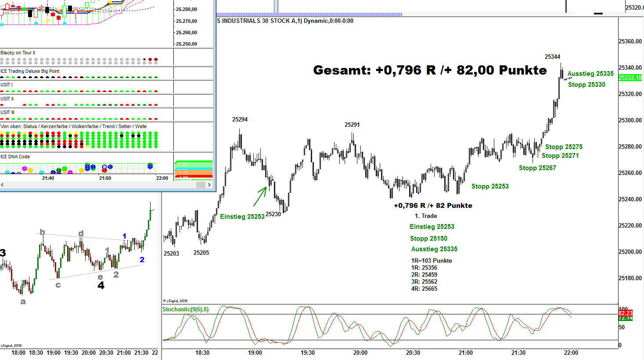Click the Einstieg 25253 text beside green arrow
This screenshot has width=644, height=360.
click(x=242, y=217)
